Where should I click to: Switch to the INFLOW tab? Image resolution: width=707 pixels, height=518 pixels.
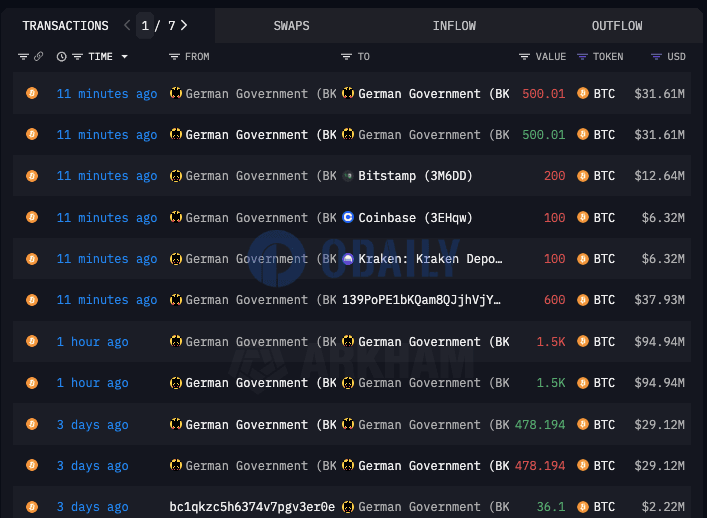[x=454, y=26]
